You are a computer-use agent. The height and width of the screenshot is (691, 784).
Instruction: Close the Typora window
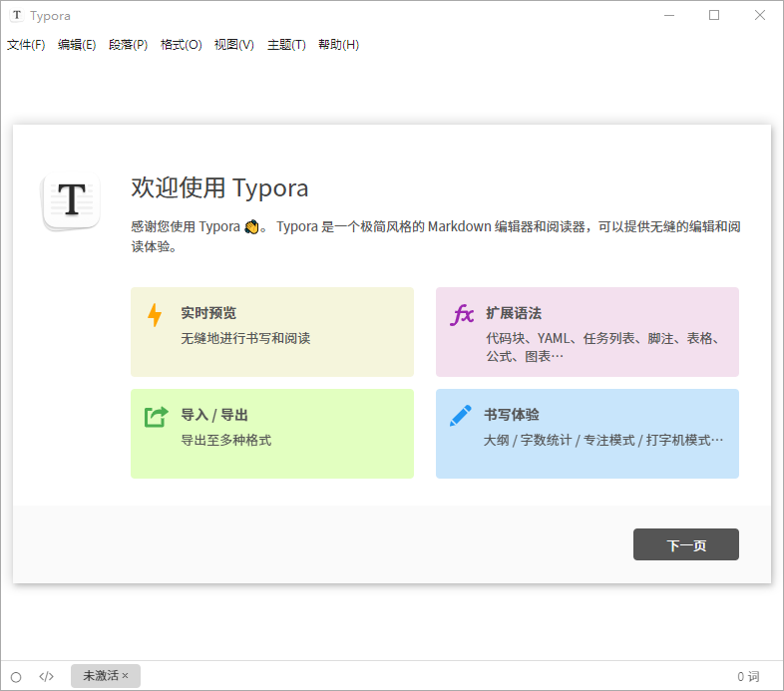coord(759,16)
